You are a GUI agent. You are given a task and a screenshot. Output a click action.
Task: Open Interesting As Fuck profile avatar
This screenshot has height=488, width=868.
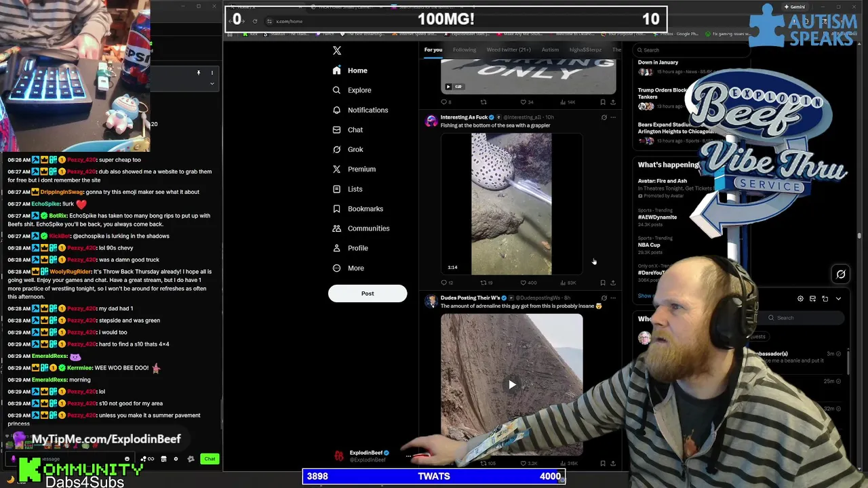431,121
